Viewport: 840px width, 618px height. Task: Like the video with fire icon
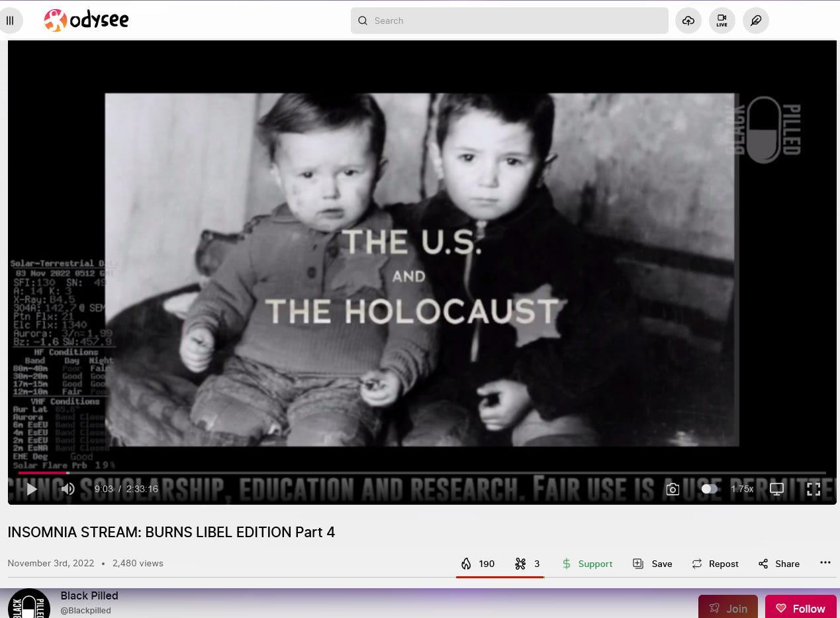click(478, 564)
